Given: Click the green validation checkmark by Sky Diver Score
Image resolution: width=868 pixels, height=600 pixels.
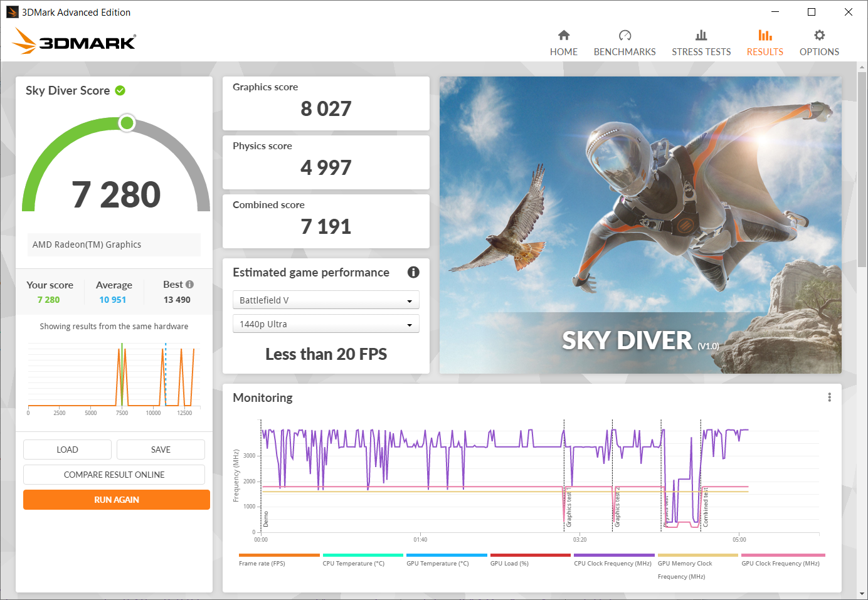Looking at the screenshot, I should point(120,91).
